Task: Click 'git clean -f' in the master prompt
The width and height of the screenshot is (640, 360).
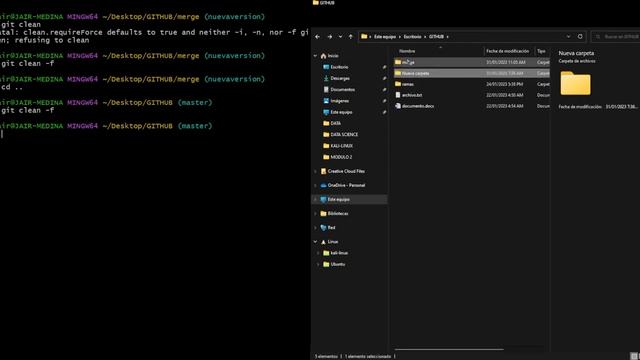Action: coord(27,111)
